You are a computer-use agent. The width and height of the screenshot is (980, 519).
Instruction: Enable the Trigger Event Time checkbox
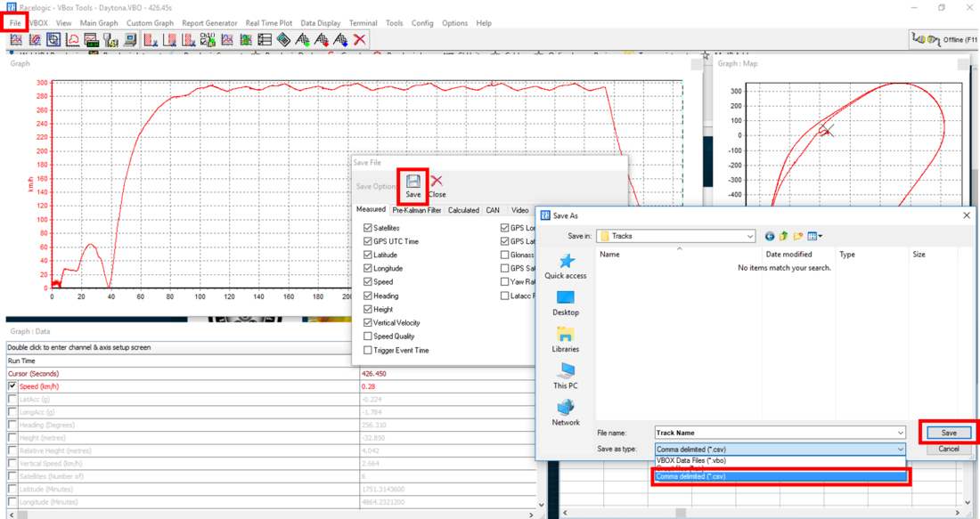coord(367,351)
